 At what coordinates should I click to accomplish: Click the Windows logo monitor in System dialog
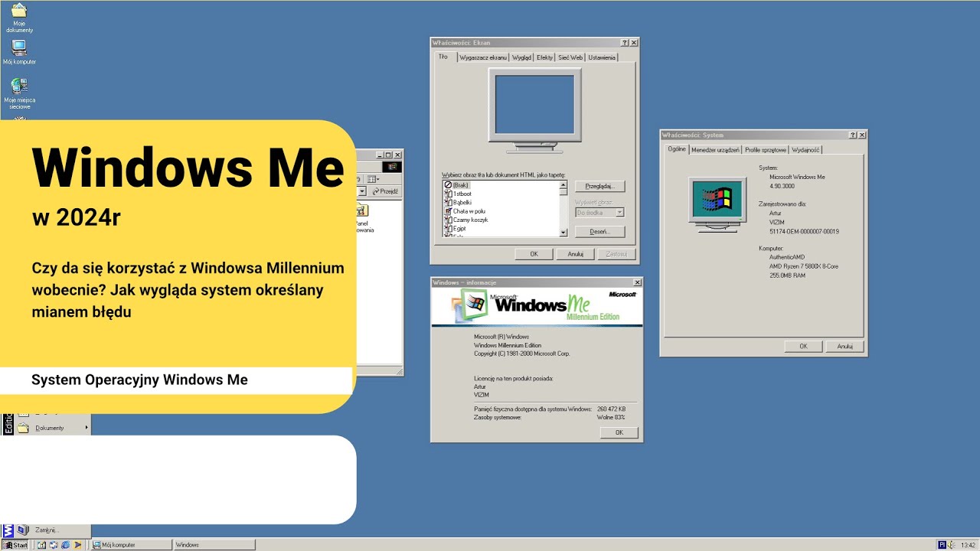click(717, 204)
